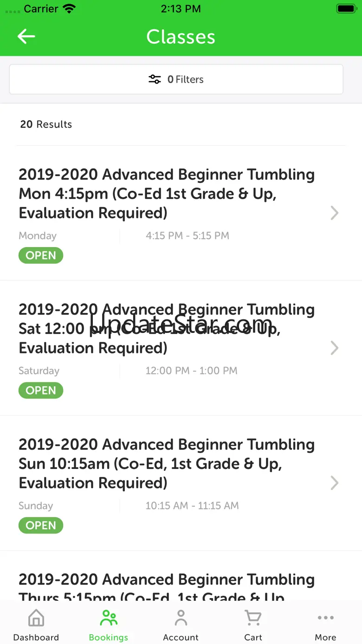Expand the Saturday 12:00 pm class chevron
The width and height of the screenshot is (362, 644).
click(x=334, y=348)
